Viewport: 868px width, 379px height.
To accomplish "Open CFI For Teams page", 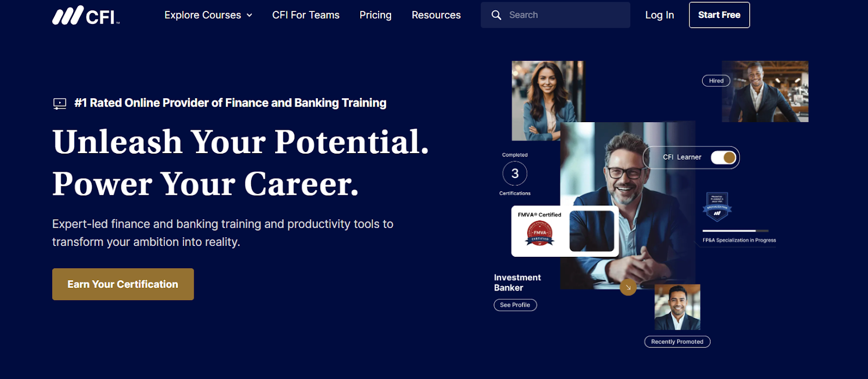I will (306, 15).
